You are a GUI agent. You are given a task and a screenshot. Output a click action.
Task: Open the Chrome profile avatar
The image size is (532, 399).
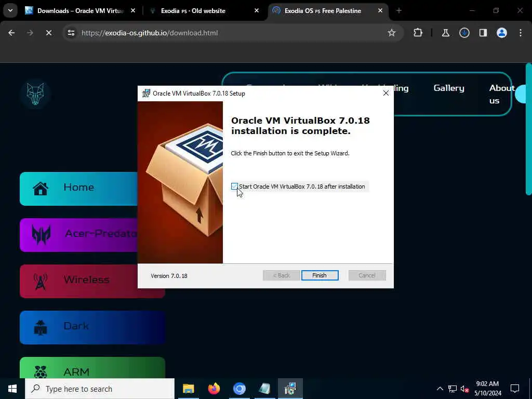(x=502, y=33)
